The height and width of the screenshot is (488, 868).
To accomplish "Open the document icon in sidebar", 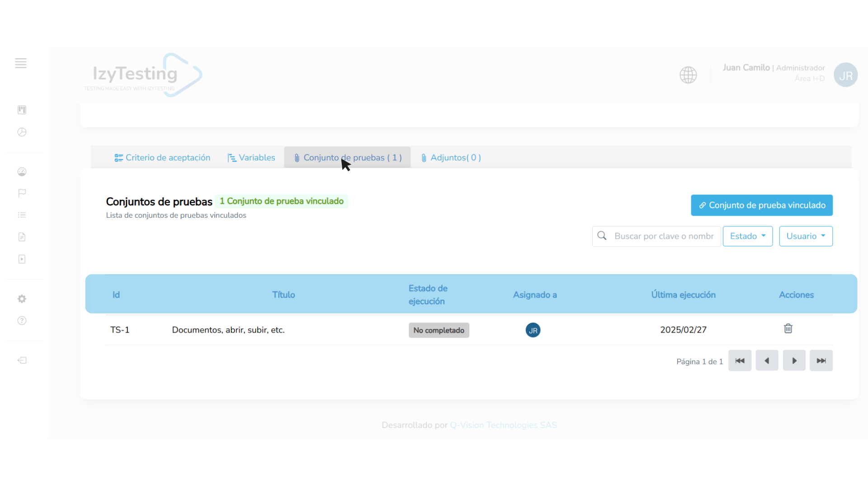I will click(22, 237).
